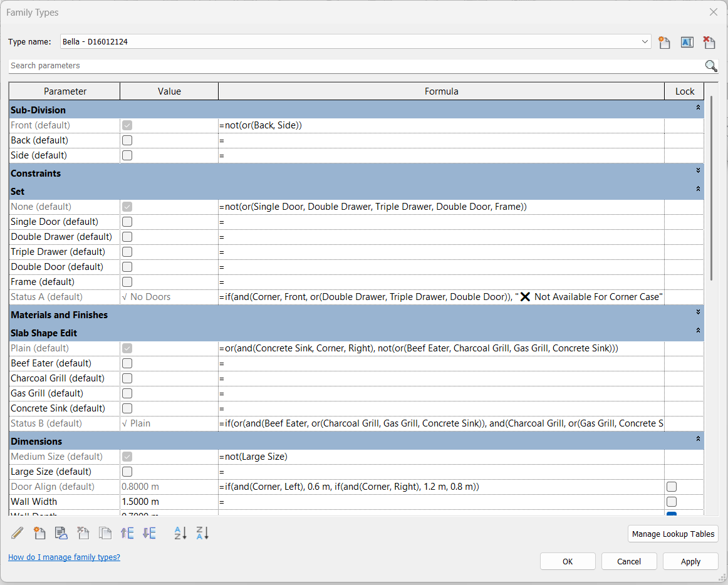Sort parameters in ascending A-Z order
This screenshot has width=728, height=585.
180,534
